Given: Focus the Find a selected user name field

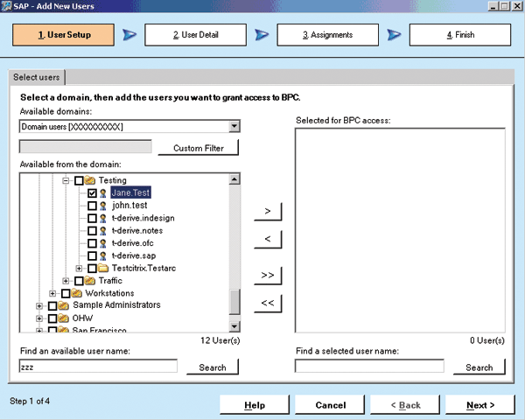Looking at the screenshot, I should click(369, 367).
